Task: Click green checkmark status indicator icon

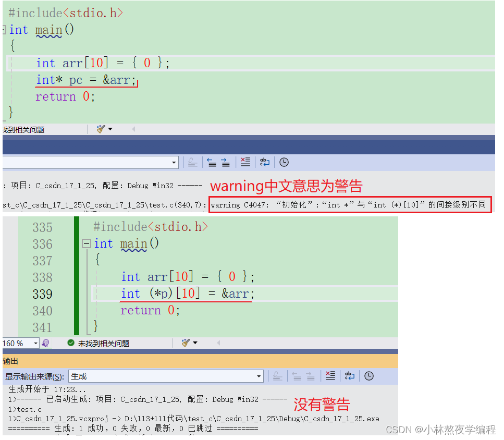Action: pyautogui.click(x=70, y=343)
